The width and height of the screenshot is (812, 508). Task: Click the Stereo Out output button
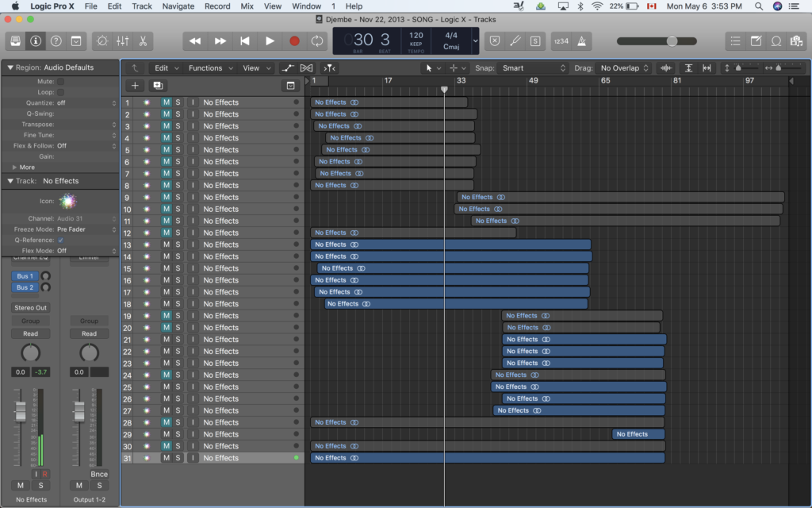[30, 307]
